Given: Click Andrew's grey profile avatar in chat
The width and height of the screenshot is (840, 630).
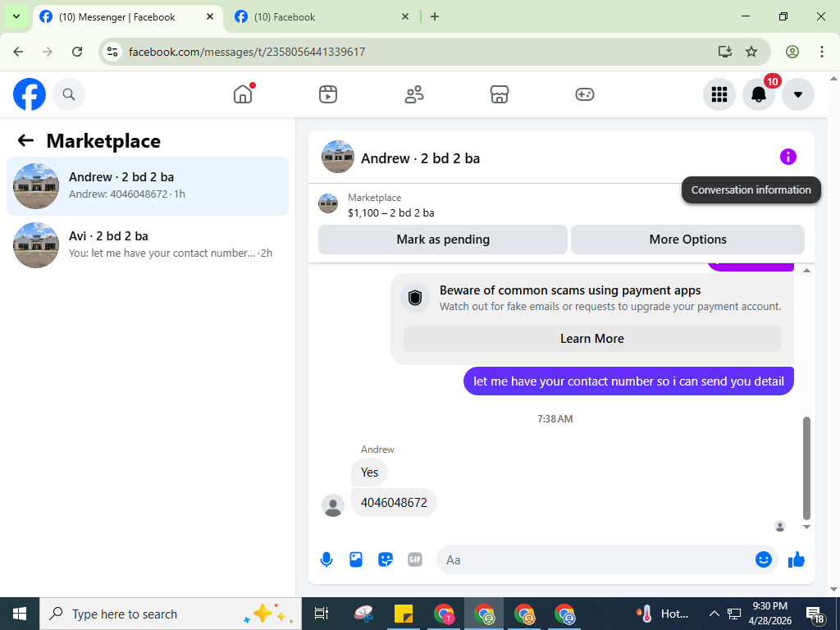Looking at the screenshot, I should [x=333, y=505].
